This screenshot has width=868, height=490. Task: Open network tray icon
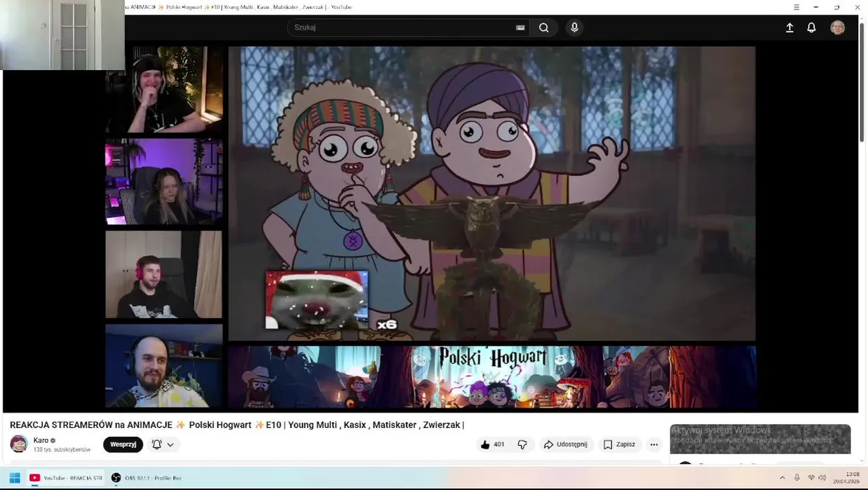[811, 478]
